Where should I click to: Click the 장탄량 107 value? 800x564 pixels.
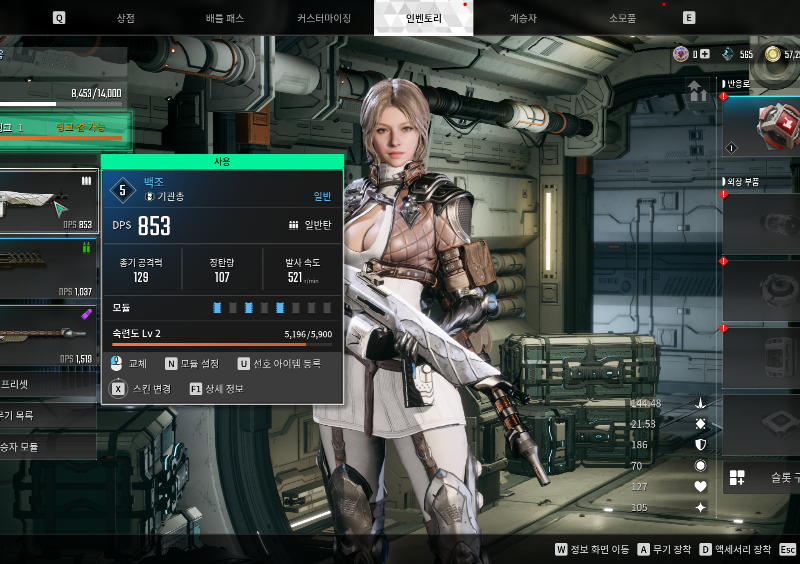coord(221,277)
